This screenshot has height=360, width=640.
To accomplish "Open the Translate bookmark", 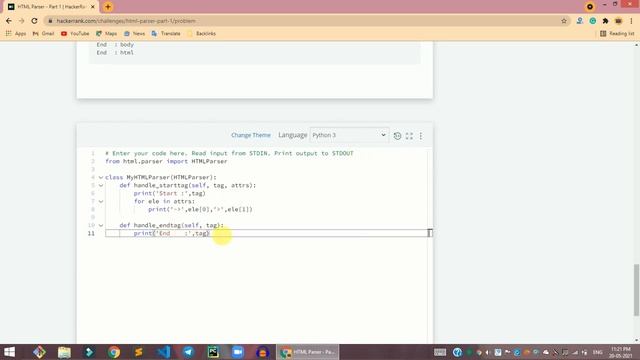I will pos(166,33).
